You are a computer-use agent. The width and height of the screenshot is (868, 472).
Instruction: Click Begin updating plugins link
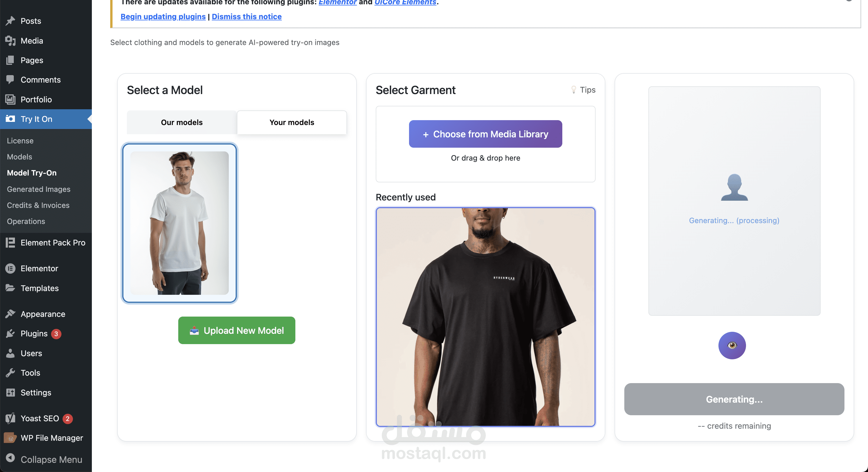[x=163, y=17]
